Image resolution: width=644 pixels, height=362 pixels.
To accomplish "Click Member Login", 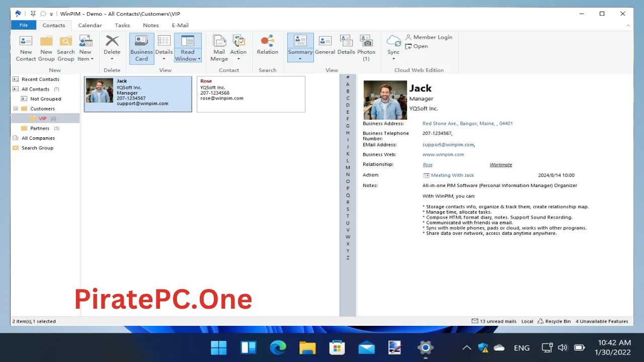I will tap(429, 37).
